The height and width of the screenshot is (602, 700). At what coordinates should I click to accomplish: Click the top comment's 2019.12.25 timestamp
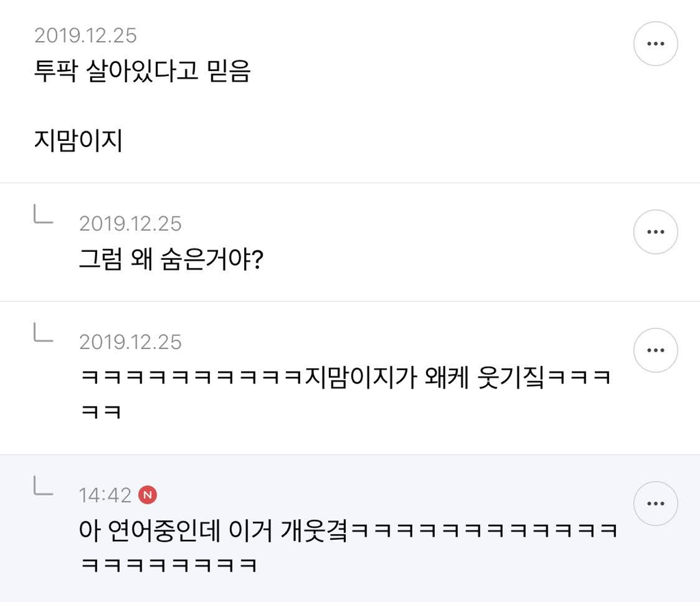[x=85, y=35]
